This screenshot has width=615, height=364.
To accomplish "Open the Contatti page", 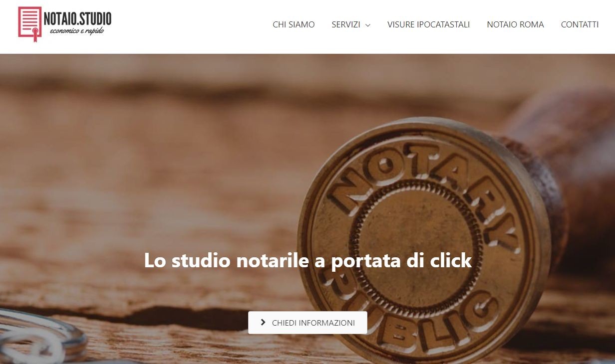I will (580, 24).
